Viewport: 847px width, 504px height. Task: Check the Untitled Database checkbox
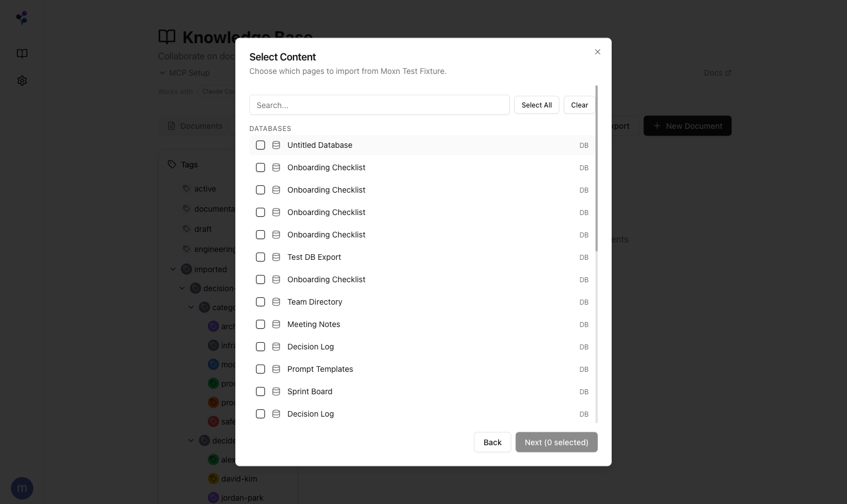tap(260, 145)
